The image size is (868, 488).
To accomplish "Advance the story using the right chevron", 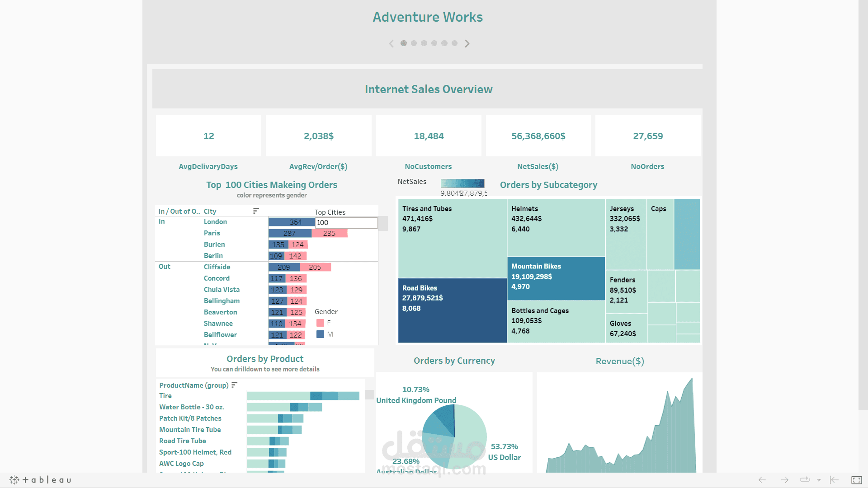I will coord(467,43).
